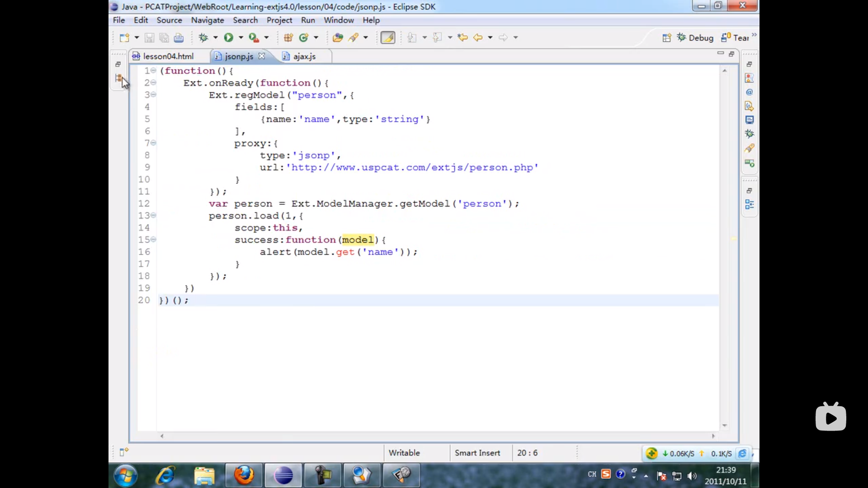Open the Navigate menu
The image size is (868, 488).
pyautogui.click(x=207, y=20)
